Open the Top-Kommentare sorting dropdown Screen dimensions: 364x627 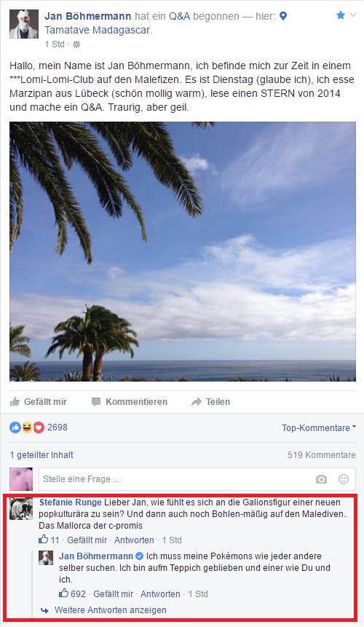(x=318, y=428)
